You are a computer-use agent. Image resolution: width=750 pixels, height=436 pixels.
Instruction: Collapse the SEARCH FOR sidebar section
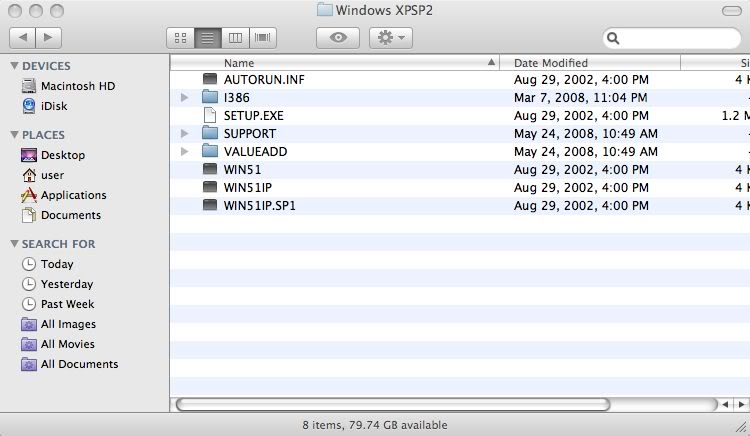[14, 244]
